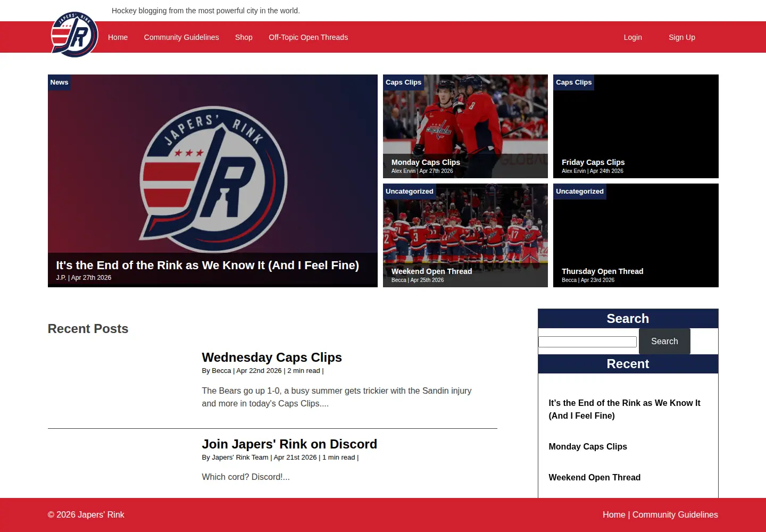
Task: Click the "Hockey blogging from the most powerful city" tagline
Action: (x=206, y=11)
